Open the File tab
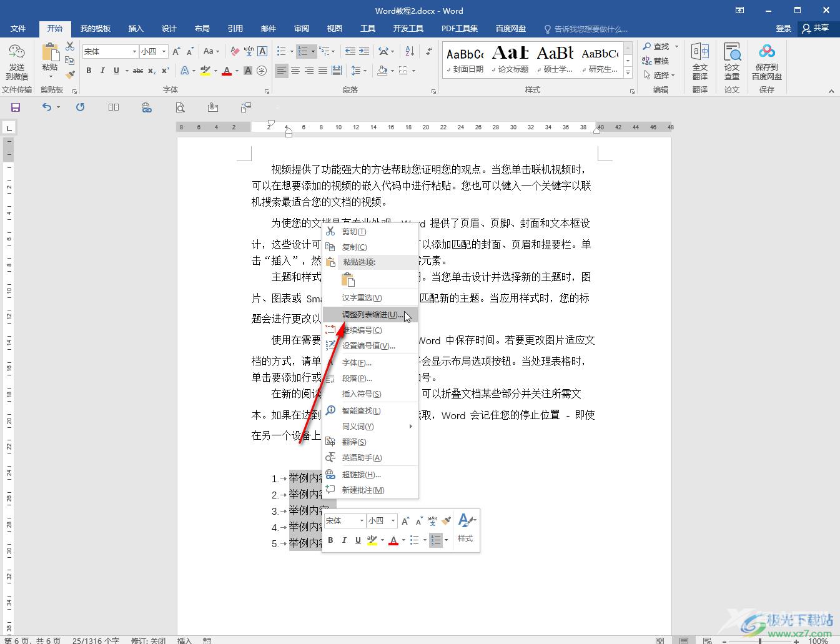 (18, 29)
